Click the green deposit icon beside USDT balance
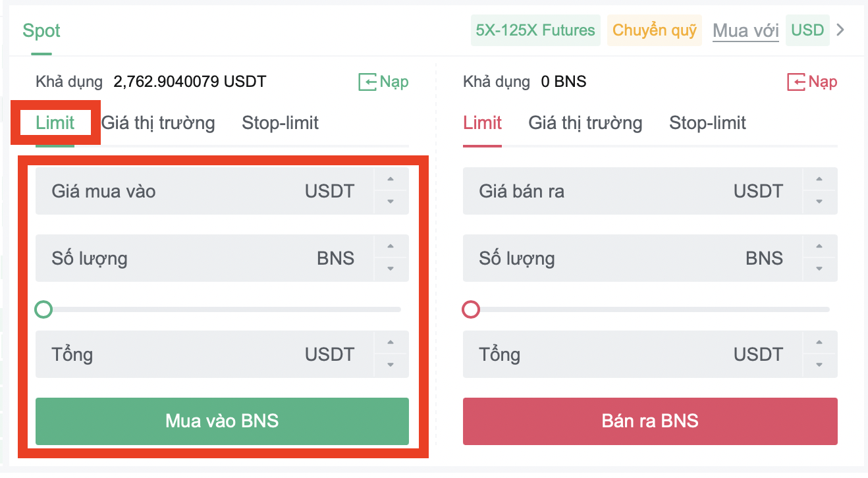Screen dimensions: 868x478 (367, 82)
